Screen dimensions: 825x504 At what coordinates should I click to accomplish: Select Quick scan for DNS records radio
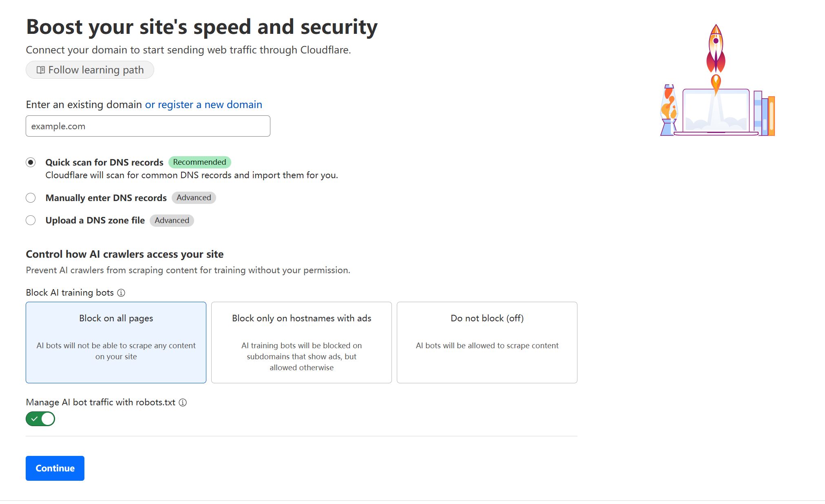pyautogui.click(x=31, y=162)
